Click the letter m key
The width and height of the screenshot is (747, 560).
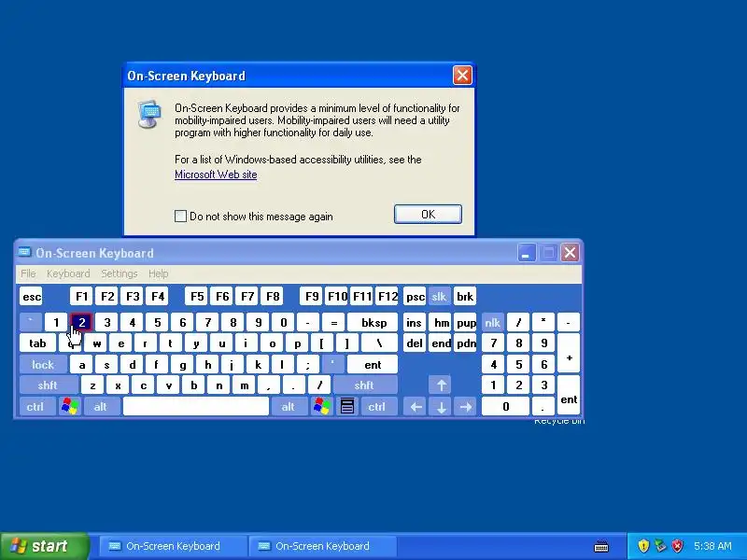point(244,385)
